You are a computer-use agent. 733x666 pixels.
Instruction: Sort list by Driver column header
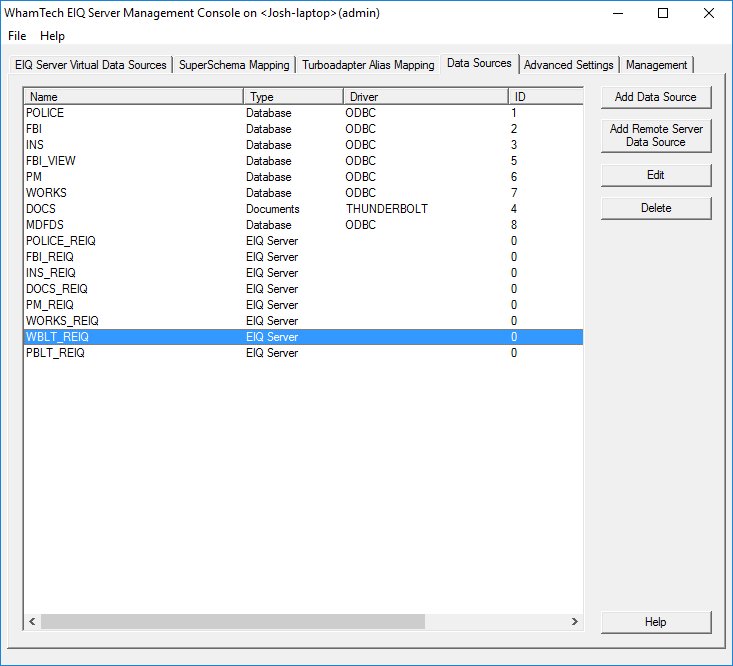(426, 97)
